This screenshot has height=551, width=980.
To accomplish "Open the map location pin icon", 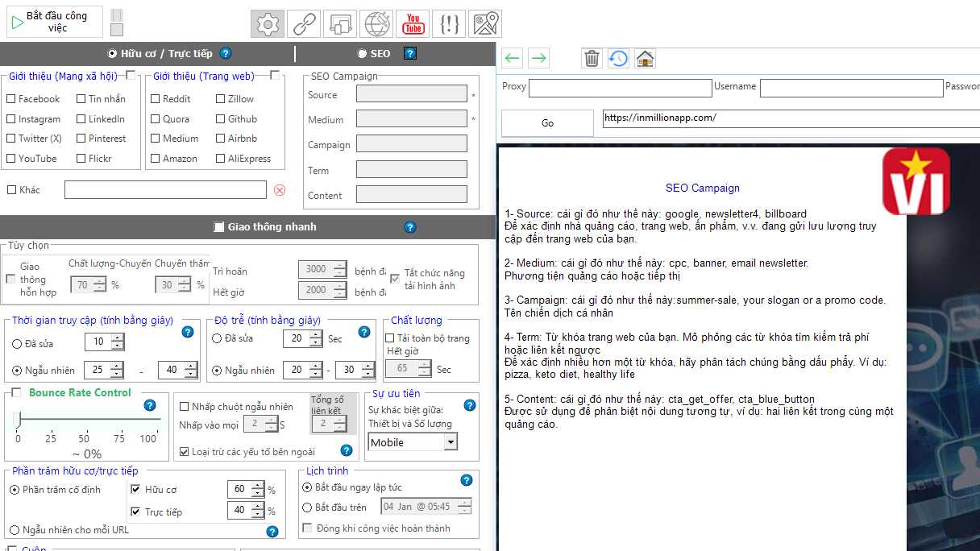I will pyautogui.click(x=486, y=24).
